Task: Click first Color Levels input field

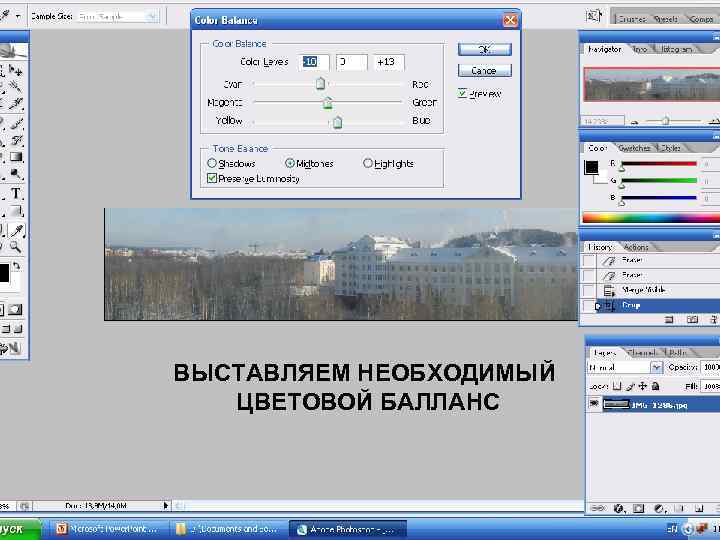Action: pos(314,62)
